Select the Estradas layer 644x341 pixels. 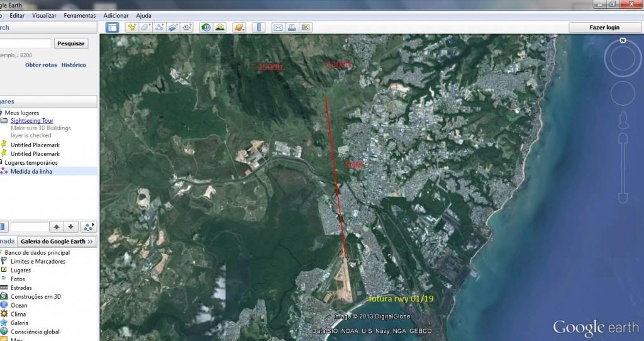[21, 288]
